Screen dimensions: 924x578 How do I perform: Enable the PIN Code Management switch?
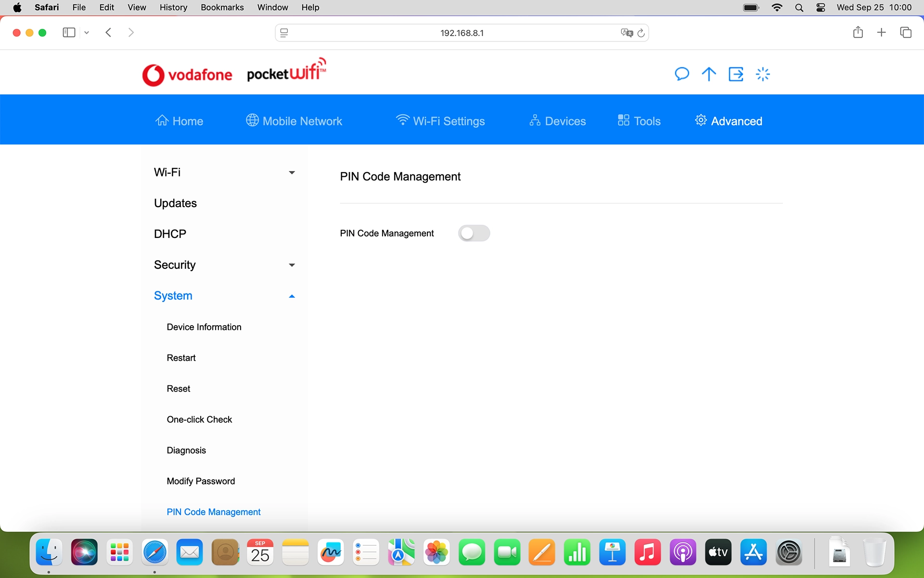pos(474,233)
